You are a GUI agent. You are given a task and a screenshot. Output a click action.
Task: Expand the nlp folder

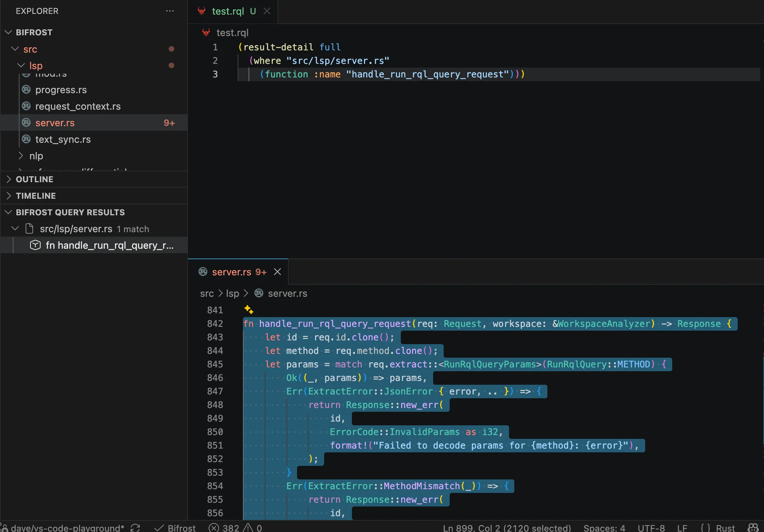click(21, 156)
